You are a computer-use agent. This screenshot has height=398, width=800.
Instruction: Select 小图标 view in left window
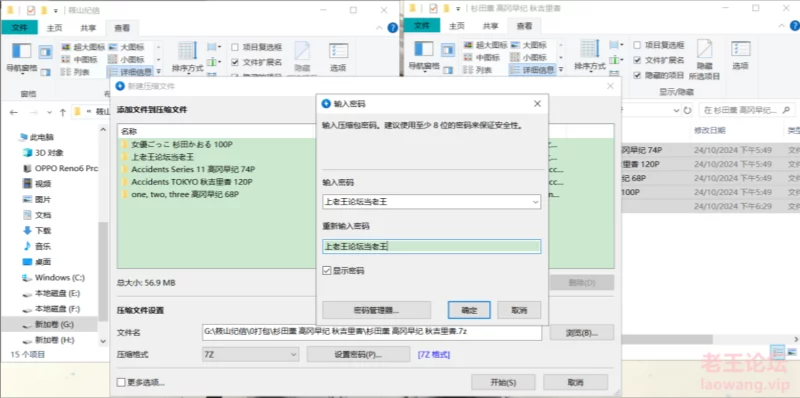pos(127,59)
